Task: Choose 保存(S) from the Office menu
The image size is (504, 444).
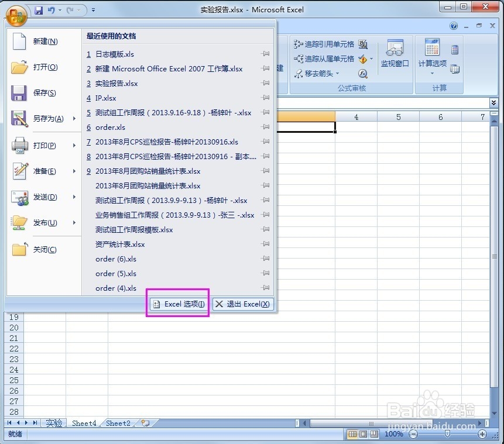Action: tap(44, 93)
